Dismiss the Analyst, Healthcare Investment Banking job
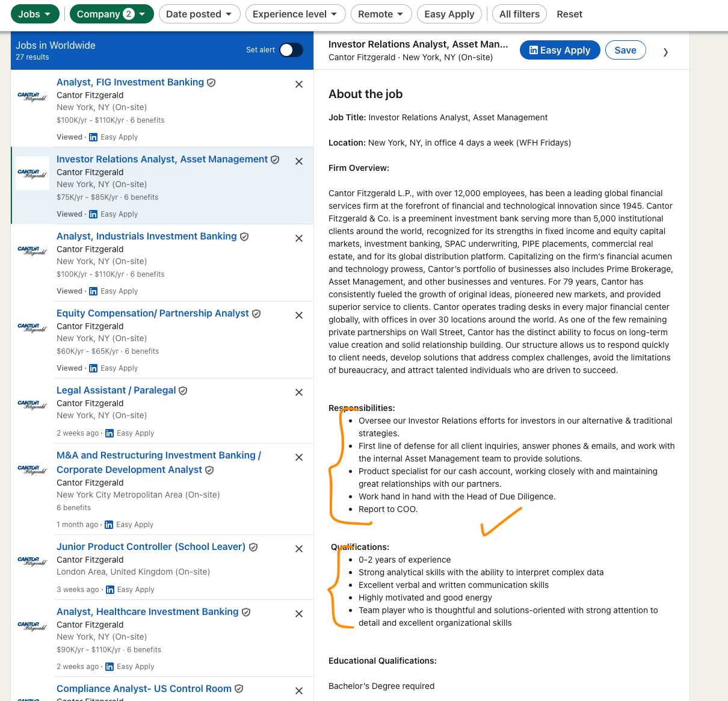This screenshot has height=701, width=728. pyautogui.click(x=299, y=614)
